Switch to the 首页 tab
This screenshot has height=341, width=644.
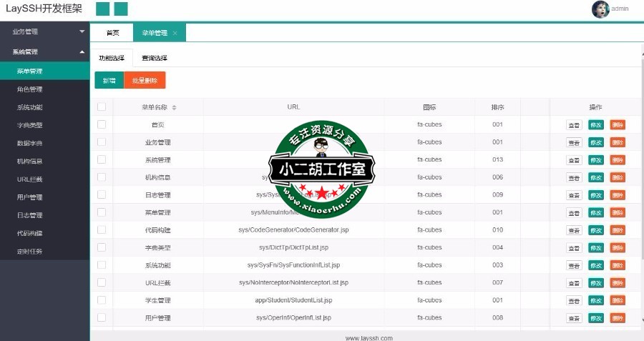click(x=112, y=33)
